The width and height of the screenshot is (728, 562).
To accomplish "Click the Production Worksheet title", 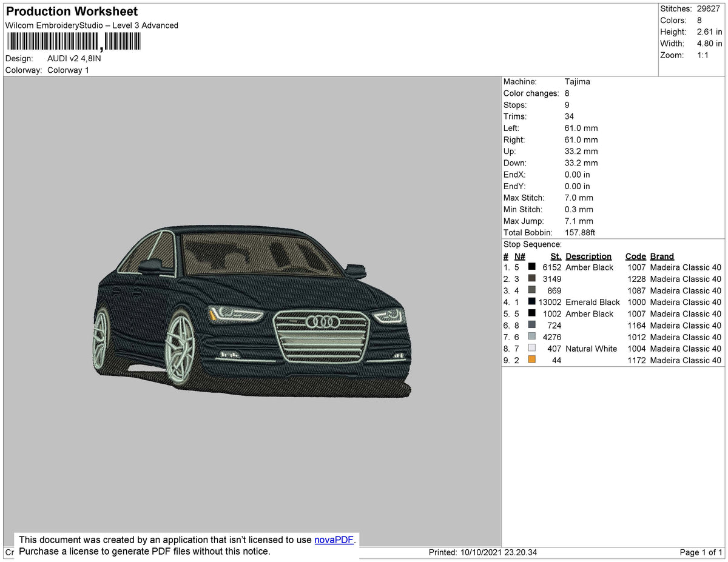I will 72,12.
